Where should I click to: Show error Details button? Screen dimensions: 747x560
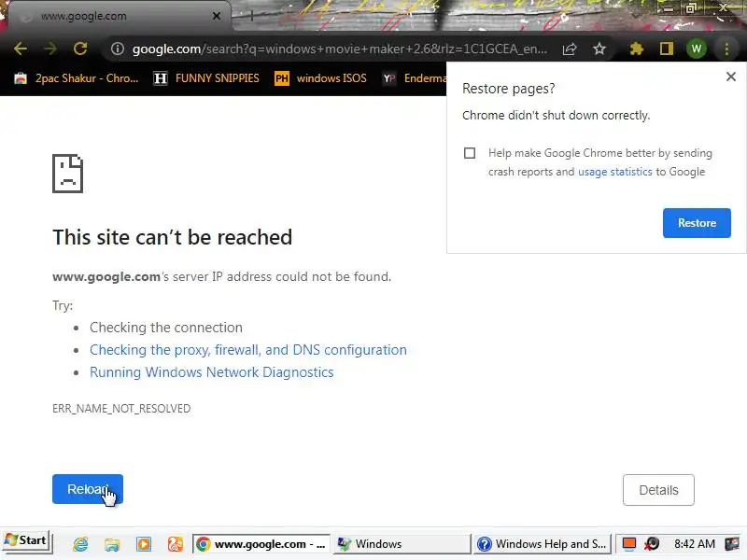point(658,490)
